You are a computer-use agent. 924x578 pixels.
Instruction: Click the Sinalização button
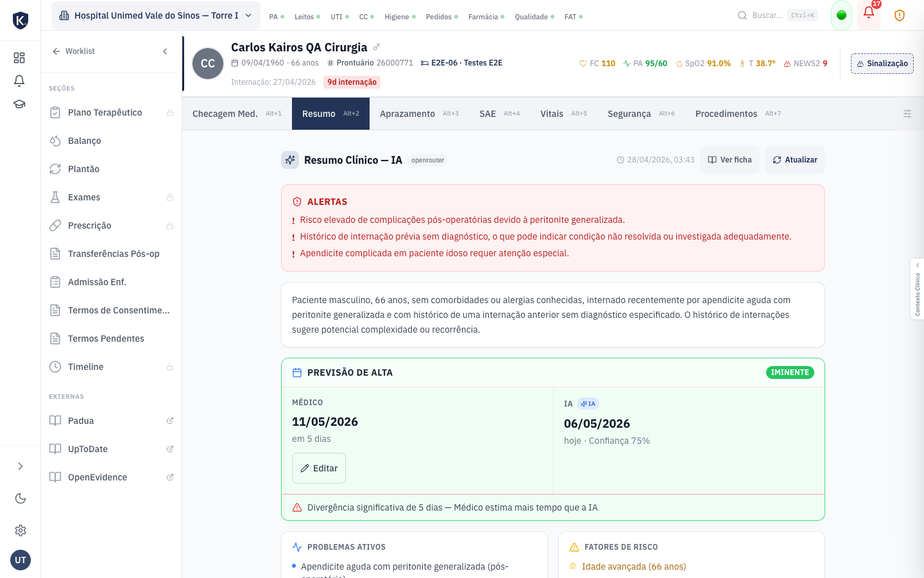(x=882, y=64)
